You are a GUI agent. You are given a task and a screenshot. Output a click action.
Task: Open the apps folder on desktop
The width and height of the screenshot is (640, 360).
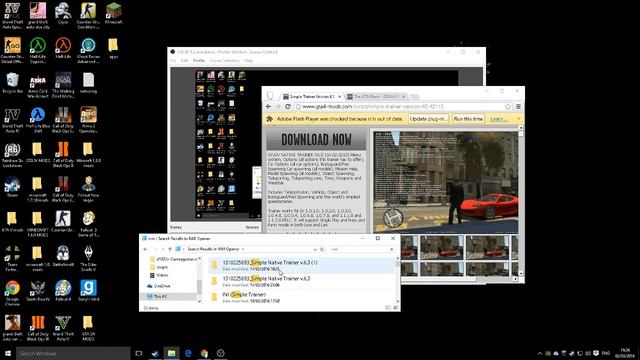(x=113, y=48)
